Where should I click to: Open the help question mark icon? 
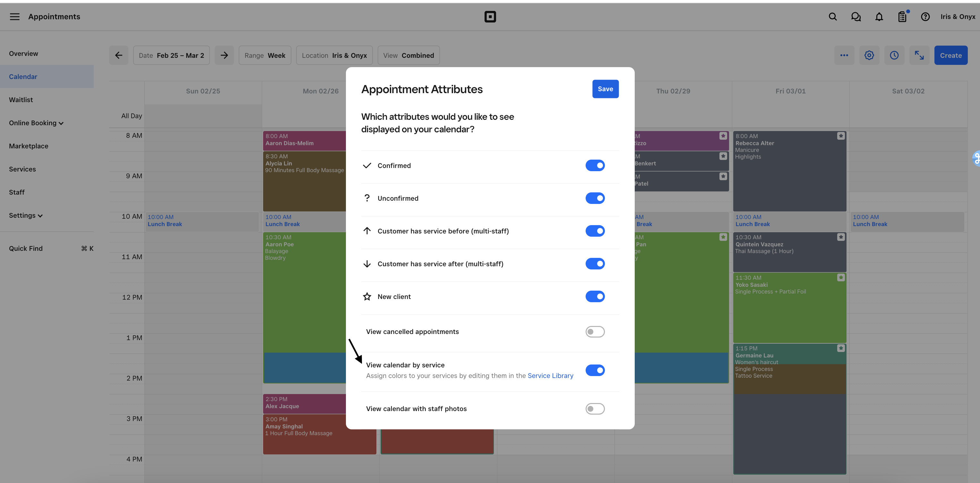click(925, 17)
